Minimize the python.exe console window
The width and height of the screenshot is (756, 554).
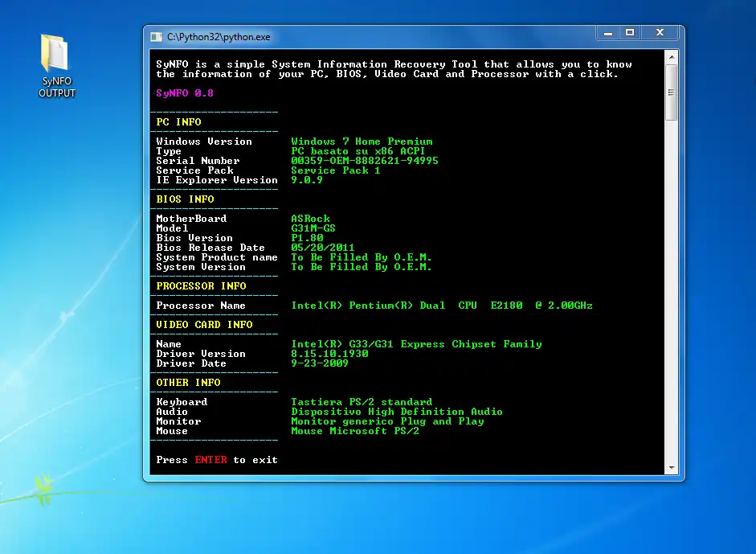608,33
